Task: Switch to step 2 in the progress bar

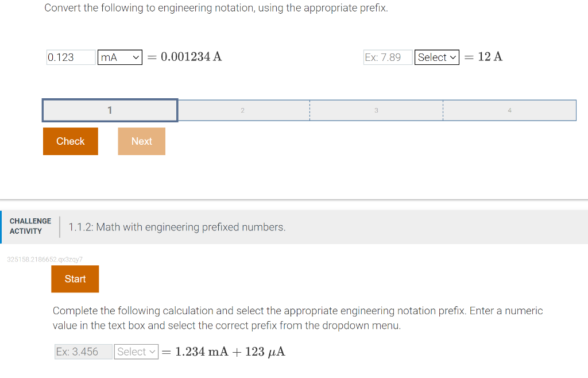Action: pos(243,110)
